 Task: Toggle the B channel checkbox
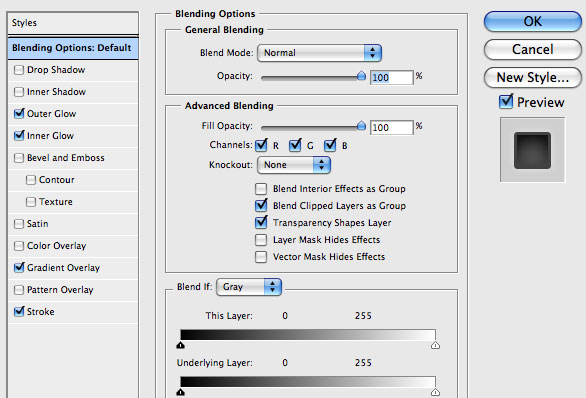pyautogui.click(x=330, y=145)
